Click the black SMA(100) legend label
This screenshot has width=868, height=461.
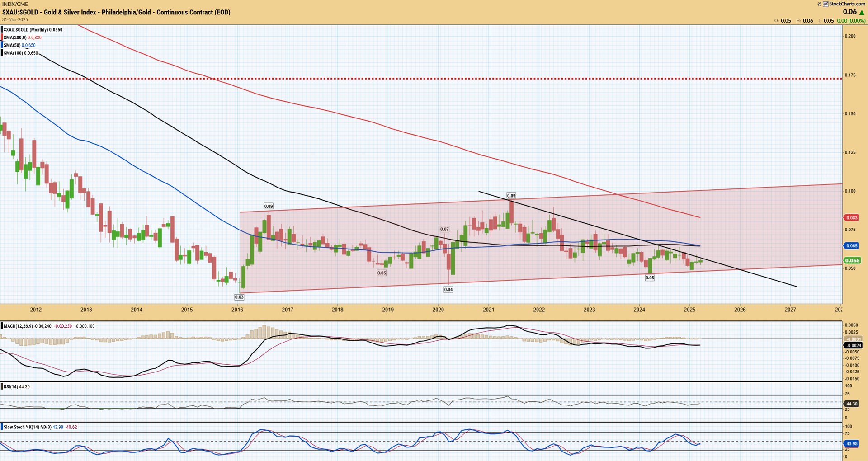coord(20,53)
